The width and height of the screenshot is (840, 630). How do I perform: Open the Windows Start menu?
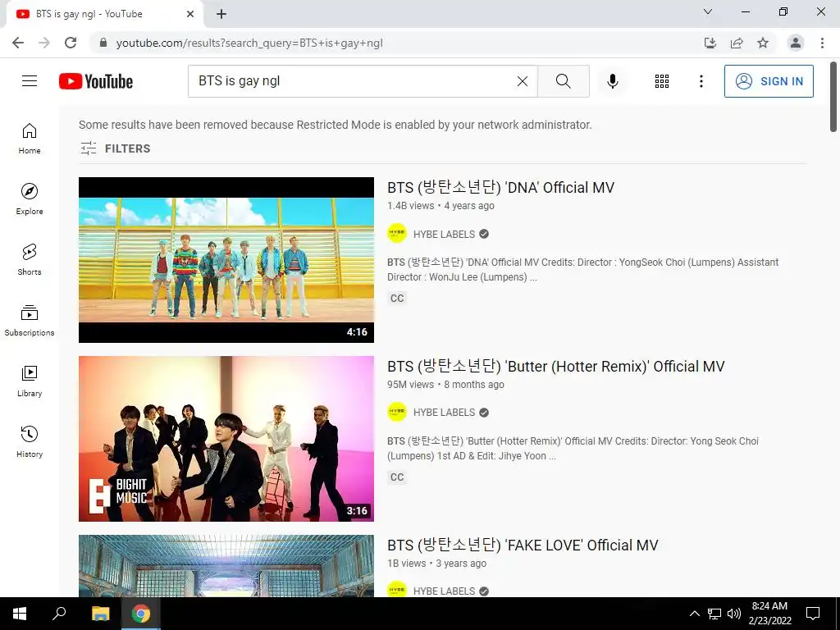(20, 614)
